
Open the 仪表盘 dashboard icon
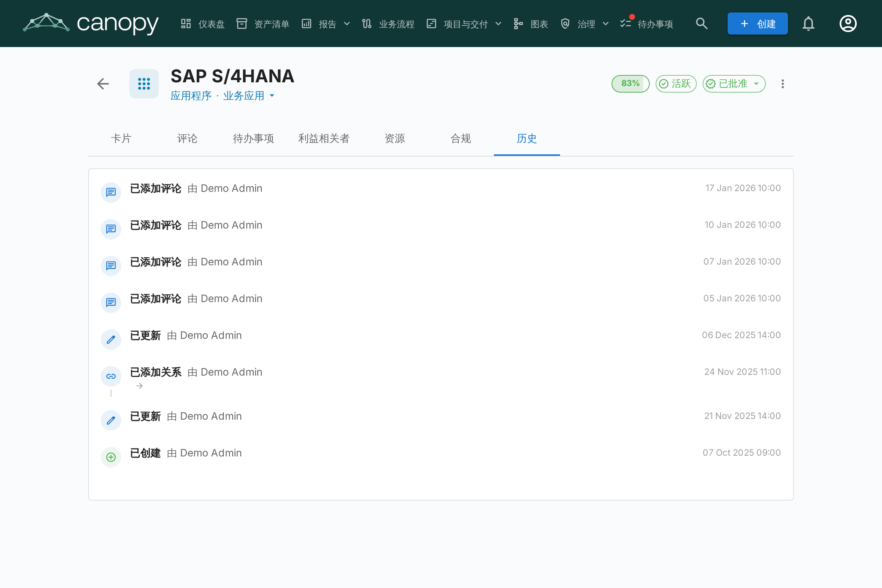click(x=186, y=24)
